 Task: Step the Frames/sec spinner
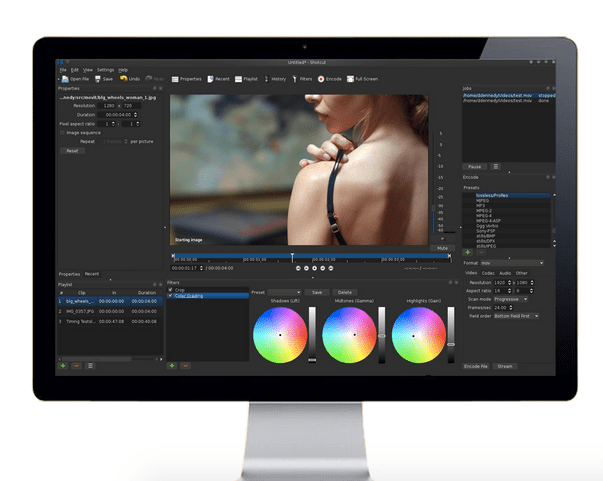pos(511,308)
